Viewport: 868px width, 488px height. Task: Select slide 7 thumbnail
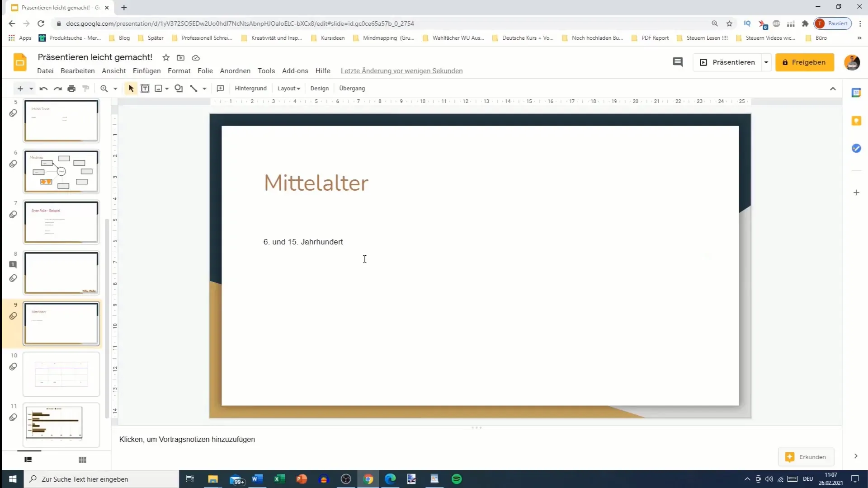click(61, 222)
